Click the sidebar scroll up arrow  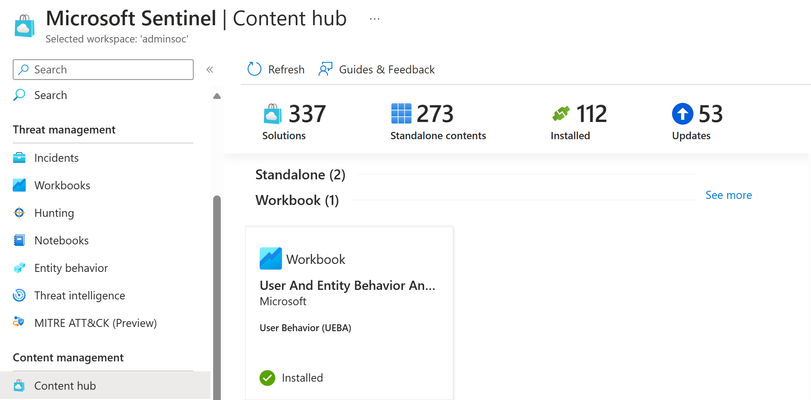click(x=217, y=96)
